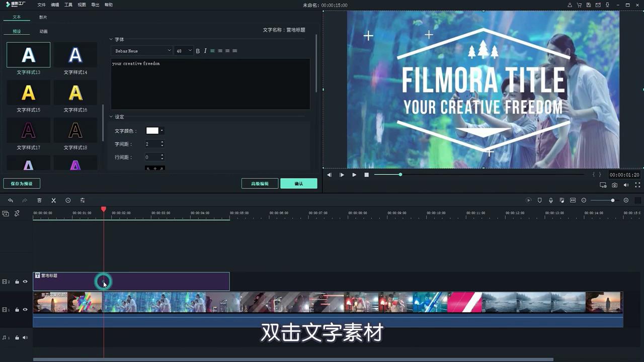Viewport: 644px width, 362px height.
Task: Click the text input box with 'your creative freedom'
Action: tap(210, 84)
